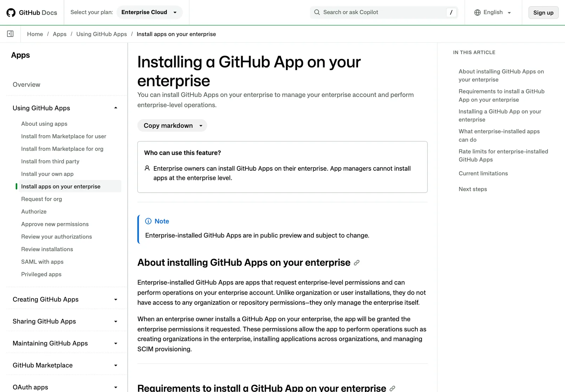Open Review installations page
Screen dimensions: 565x392
[47, 249]
